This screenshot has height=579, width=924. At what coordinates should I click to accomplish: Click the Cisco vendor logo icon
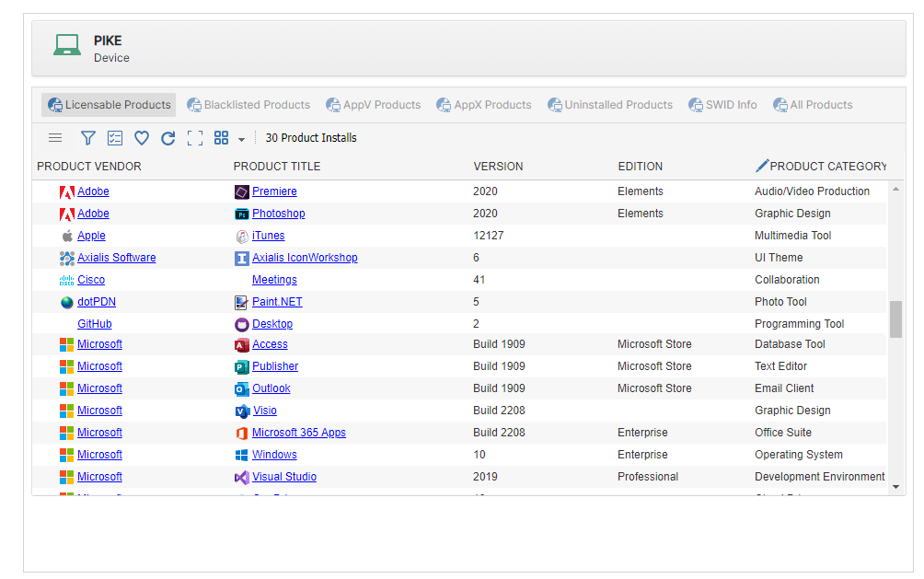[x=66, y=281]
